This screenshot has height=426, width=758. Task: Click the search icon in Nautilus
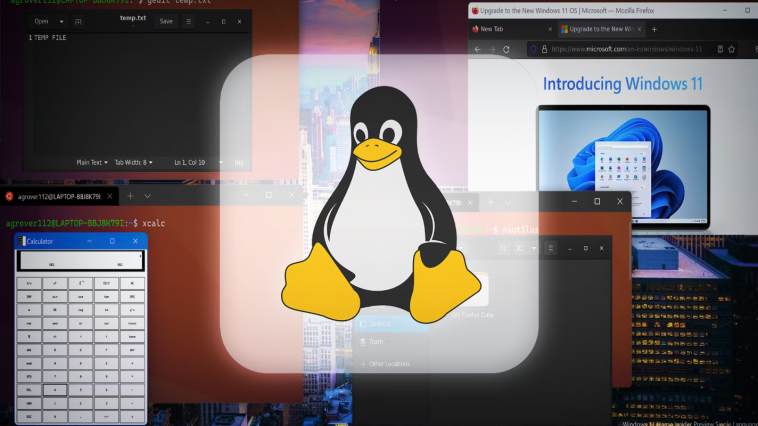click(x=504, y=248)
